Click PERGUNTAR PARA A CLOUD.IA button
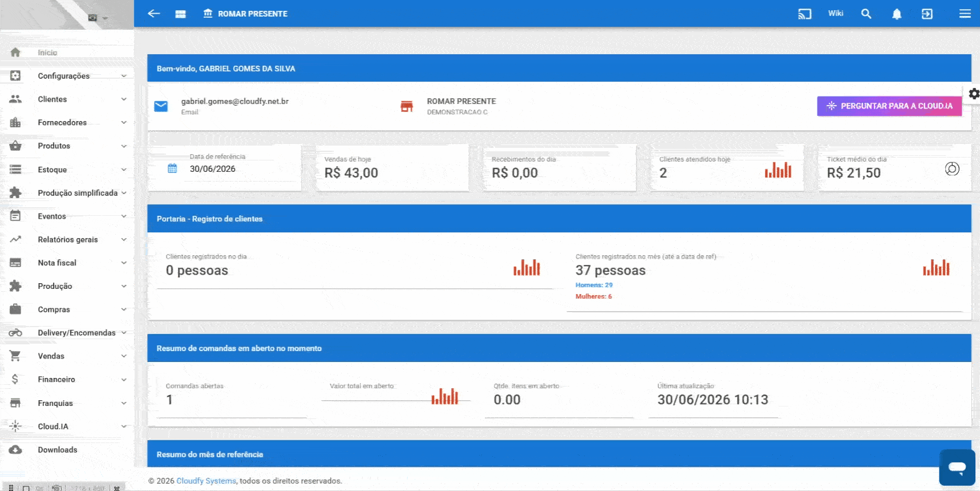Screen dimensions: 980x491 pos(889,106)
